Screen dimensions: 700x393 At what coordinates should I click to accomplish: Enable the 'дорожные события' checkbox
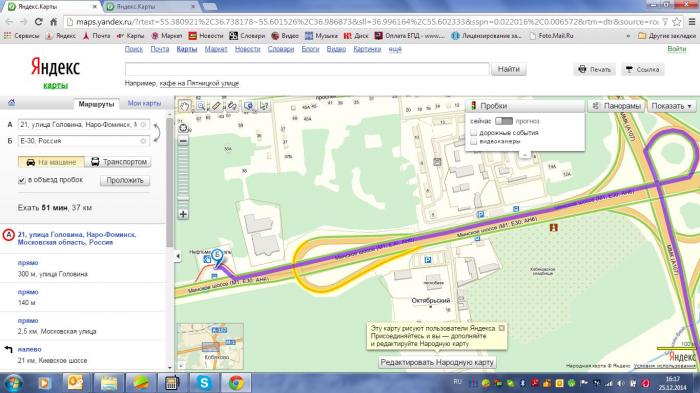coord(474,133)
